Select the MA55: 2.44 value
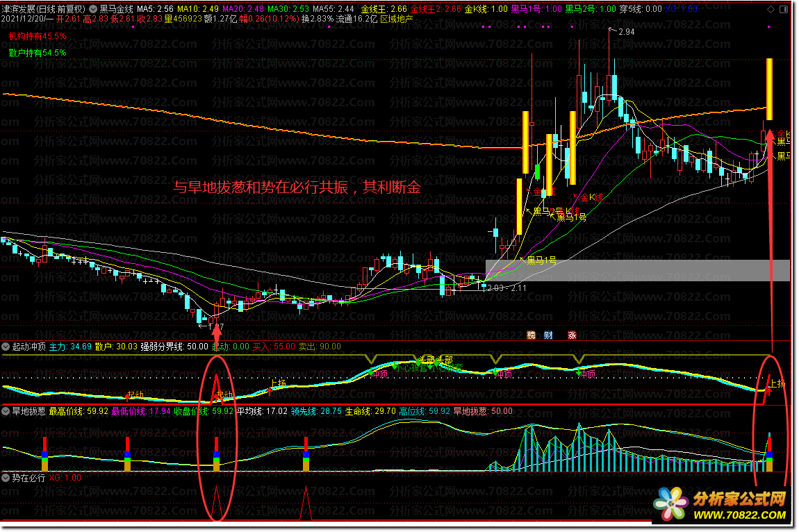 333,9
